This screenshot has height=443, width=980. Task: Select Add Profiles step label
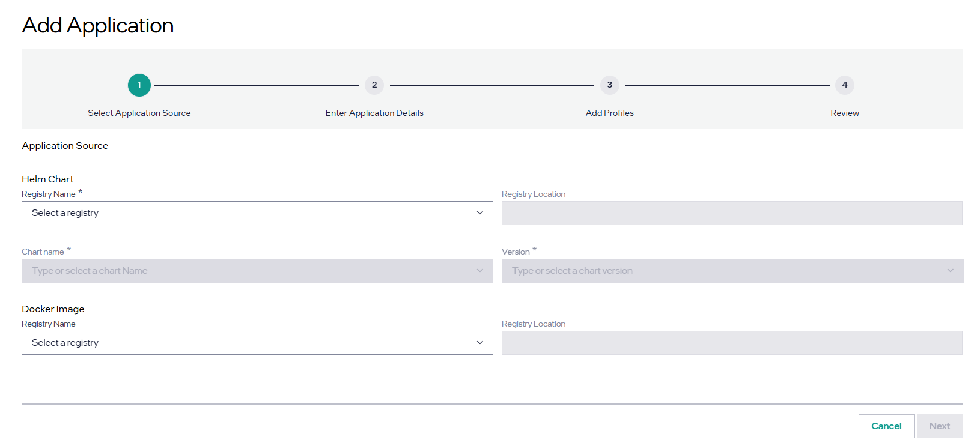click(x=609, y=113)
